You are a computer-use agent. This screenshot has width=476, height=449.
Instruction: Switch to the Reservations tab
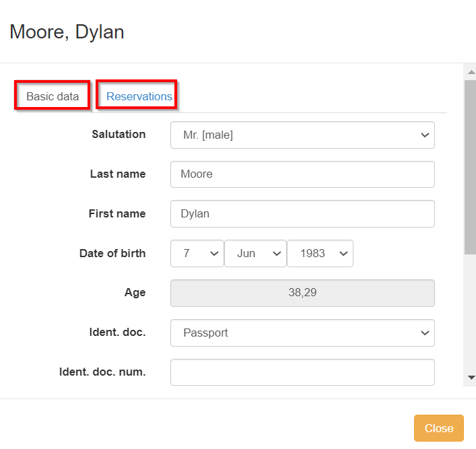(139, 96)
